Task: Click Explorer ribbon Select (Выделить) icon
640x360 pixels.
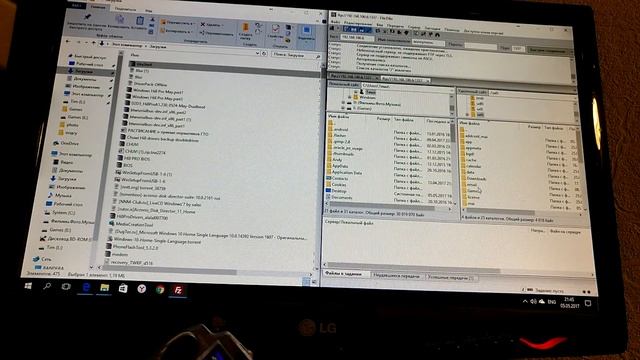Action: [x=306, y=29]
